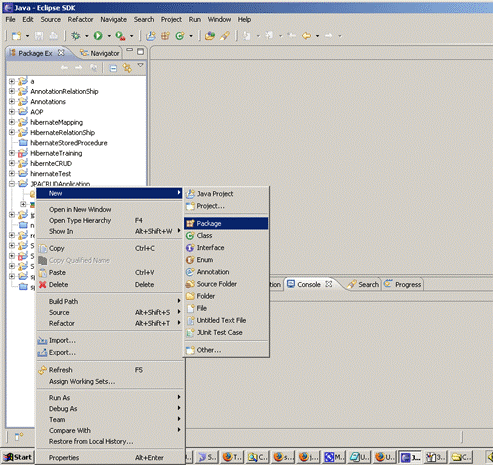Maximize the Package Explorer panel
Viewport: 493px width, 465px height.
pos(141,52)
